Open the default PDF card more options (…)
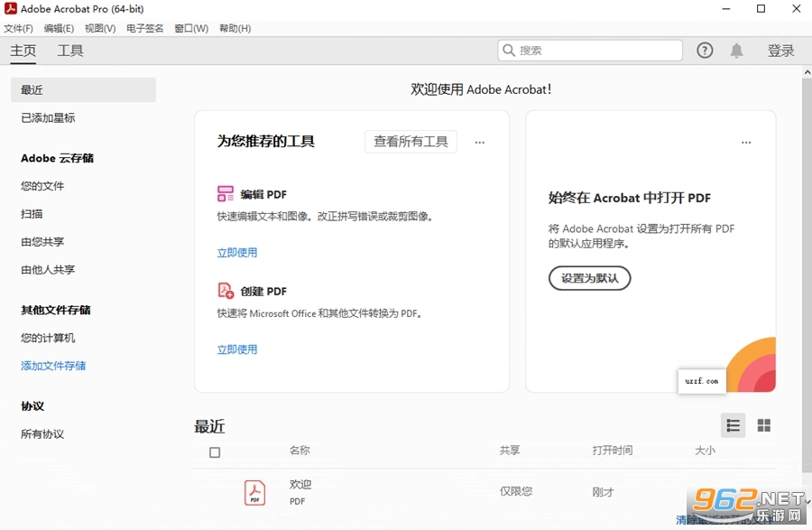 [x=746, y=142]
